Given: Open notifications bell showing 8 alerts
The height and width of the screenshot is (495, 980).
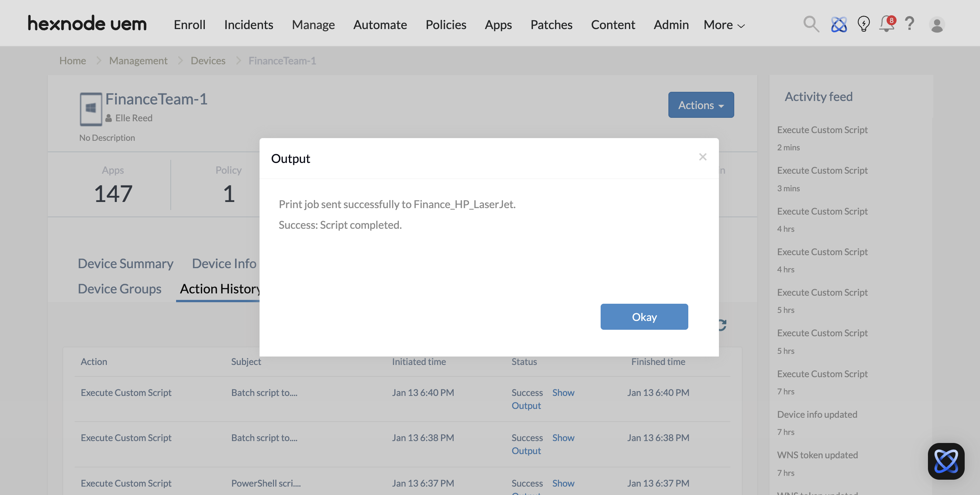Looking at the screenshot, I should point(885,24).
